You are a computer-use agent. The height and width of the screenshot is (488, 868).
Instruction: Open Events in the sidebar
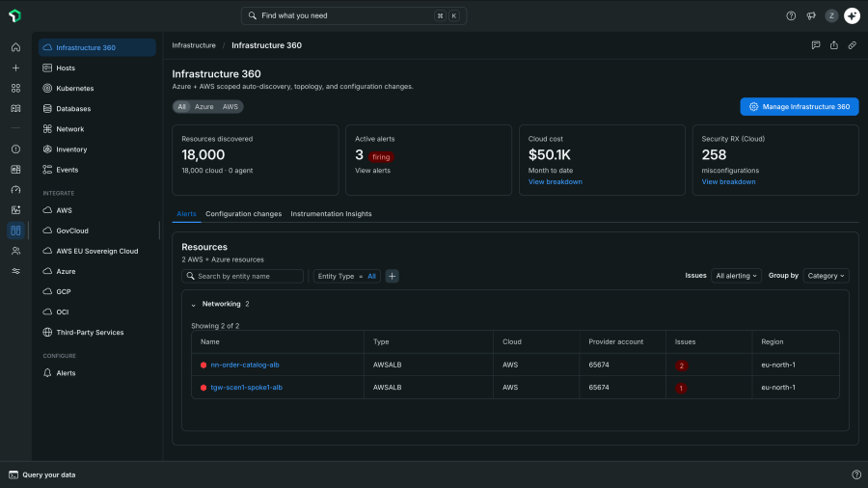pos(96,170)
